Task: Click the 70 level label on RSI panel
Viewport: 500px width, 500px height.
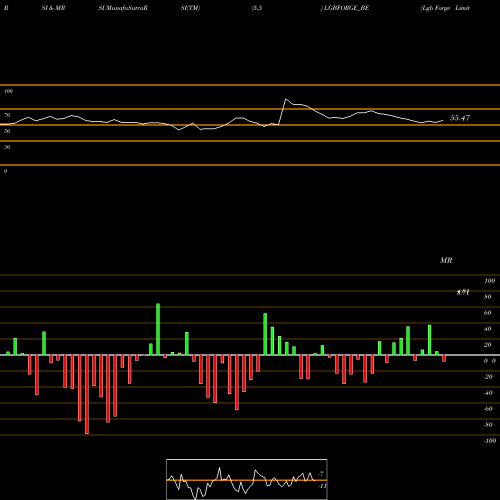Action: click(7, 115)
